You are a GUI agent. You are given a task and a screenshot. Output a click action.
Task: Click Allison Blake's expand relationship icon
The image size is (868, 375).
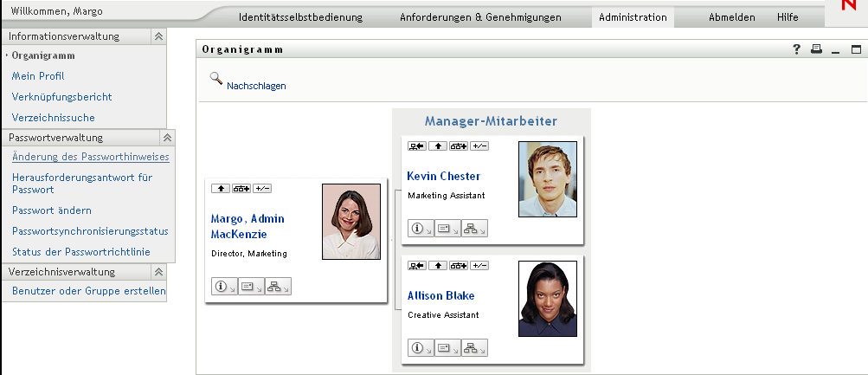(x=459, y=266)
